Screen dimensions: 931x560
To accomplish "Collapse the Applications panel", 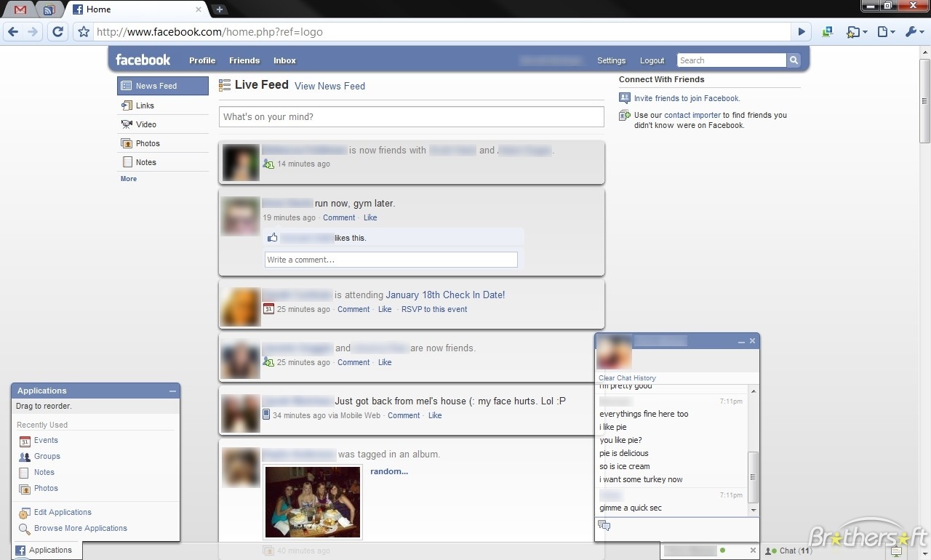I will [172, 391].
